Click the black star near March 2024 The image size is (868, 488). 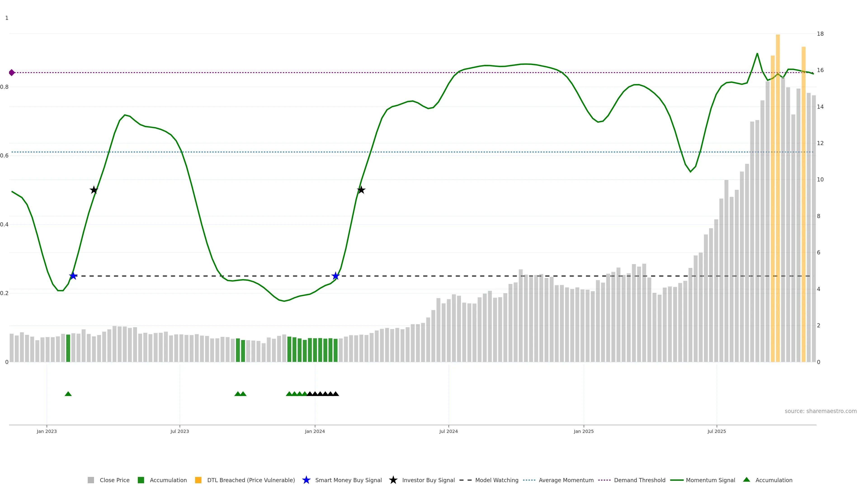[x=361, y=190]
